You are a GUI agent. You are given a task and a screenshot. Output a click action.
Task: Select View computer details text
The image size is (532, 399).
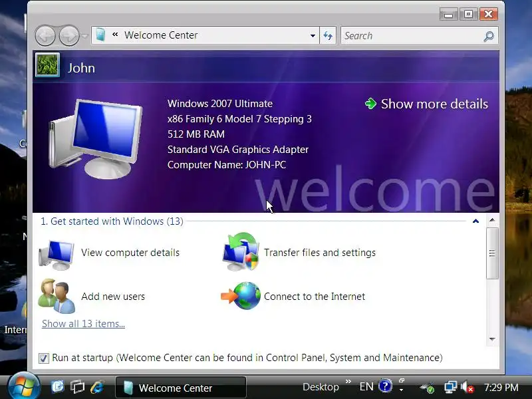[x=130, y=253]
